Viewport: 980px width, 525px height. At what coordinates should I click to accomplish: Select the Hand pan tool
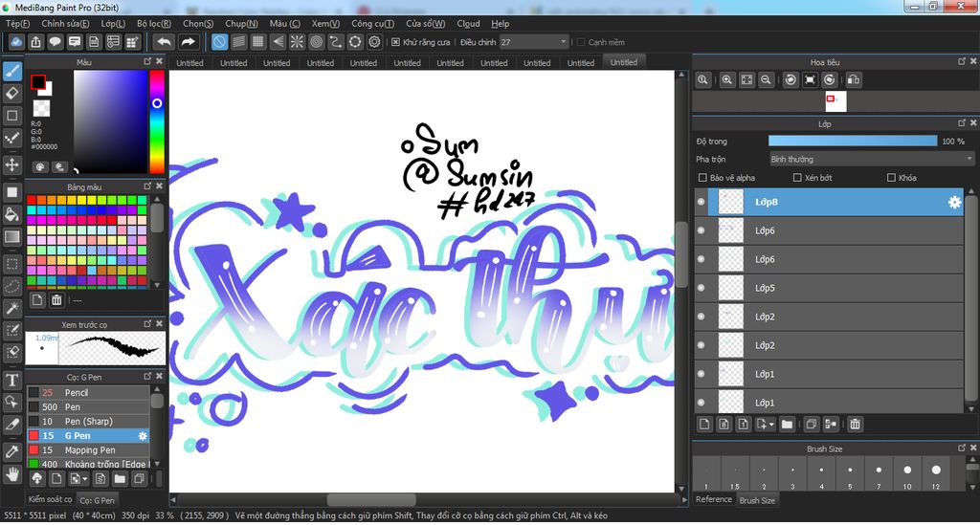coord(11,474)
